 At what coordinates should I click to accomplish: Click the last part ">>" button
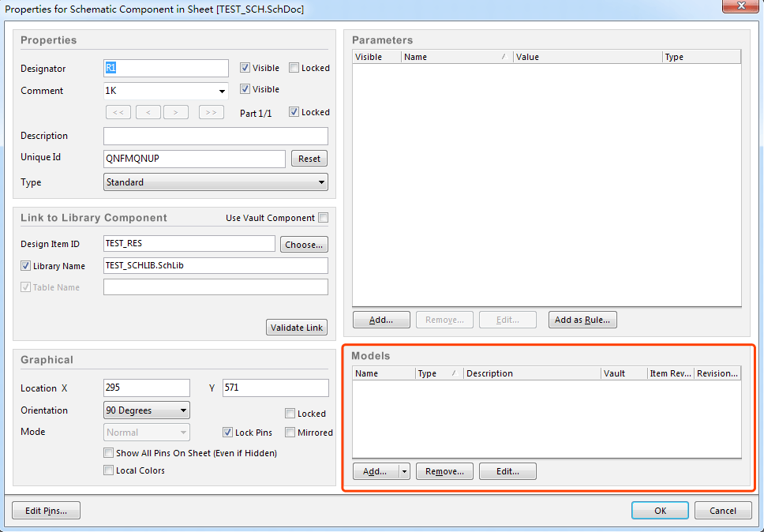211,112
